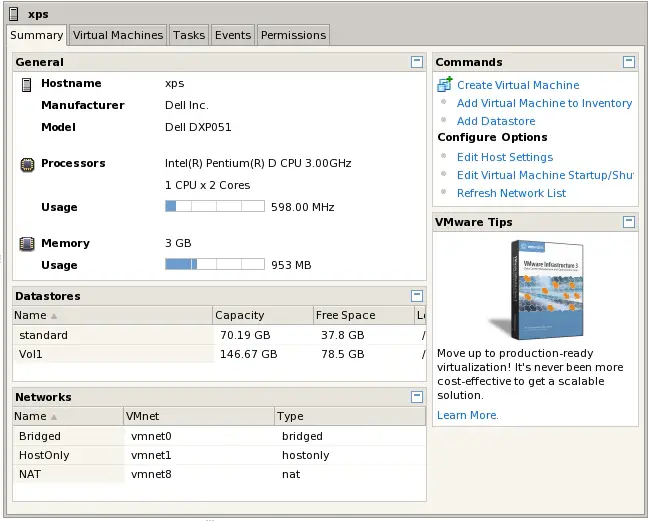649x521 pixels.
Task: Open the Events tab
Action: [233, 35]
